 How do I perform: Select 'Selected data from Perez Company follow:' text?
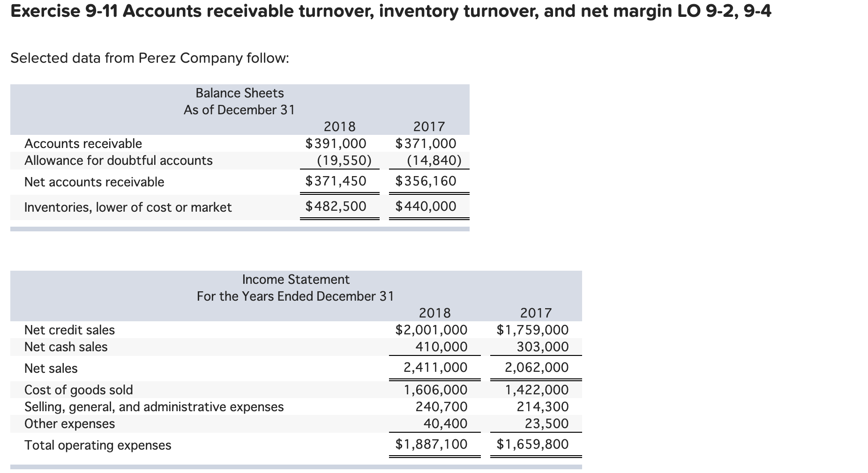tap(150, 58)
